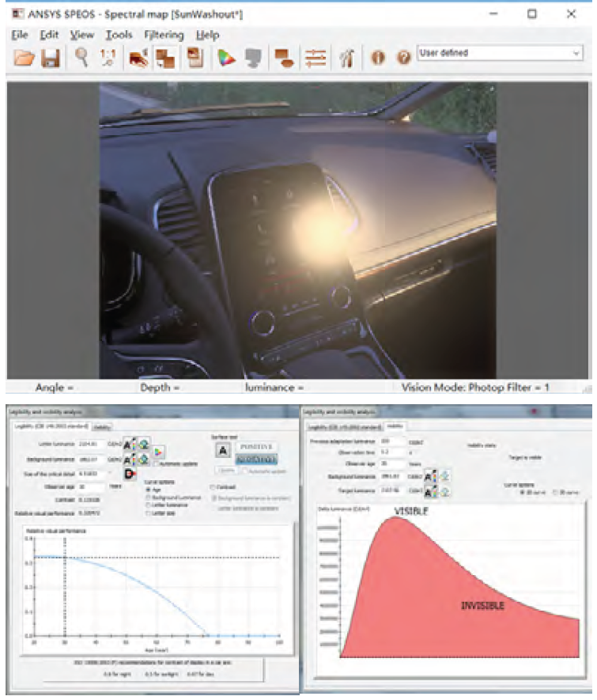597x700 pixels.
Task: Click the NEGATIVE surface text button
Action: click(x=255, y=460)
